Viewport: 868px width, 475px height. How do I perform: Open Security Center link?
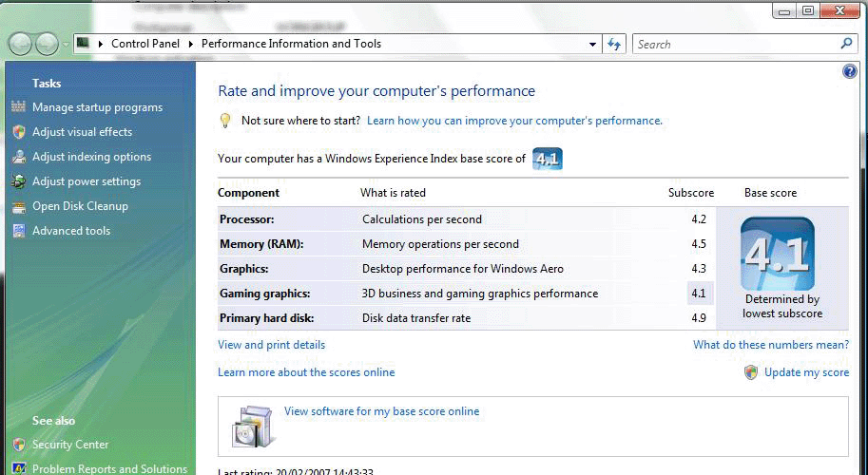click(70, 444)
